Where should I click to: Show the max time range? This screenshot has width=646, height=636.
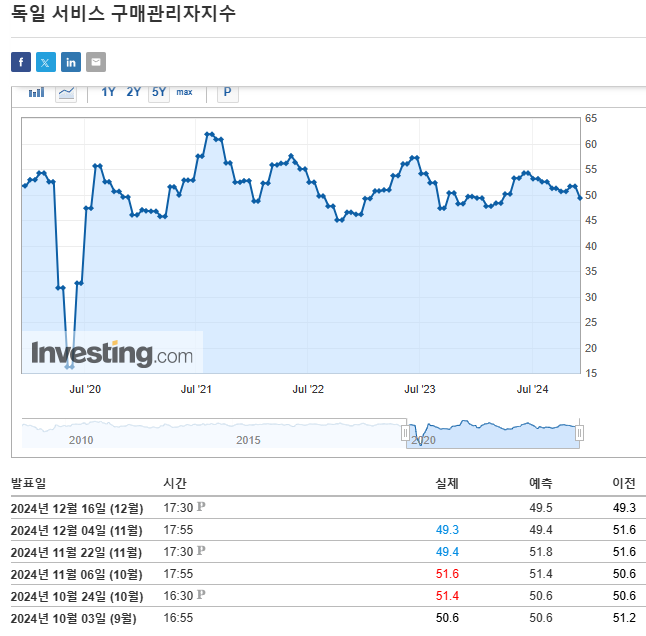(x=184, y=93)
